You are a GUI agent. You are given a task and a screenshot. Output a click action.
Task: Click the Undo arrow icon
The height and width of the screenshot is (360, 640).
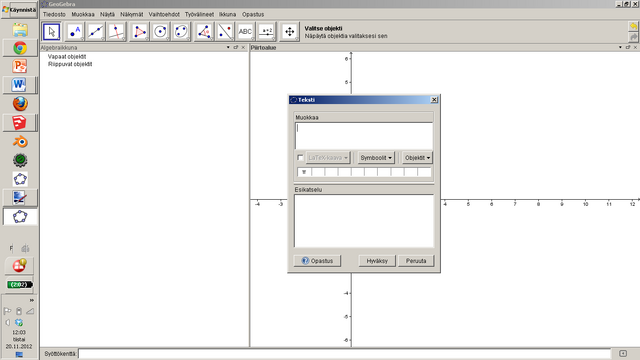coord(633,27)
